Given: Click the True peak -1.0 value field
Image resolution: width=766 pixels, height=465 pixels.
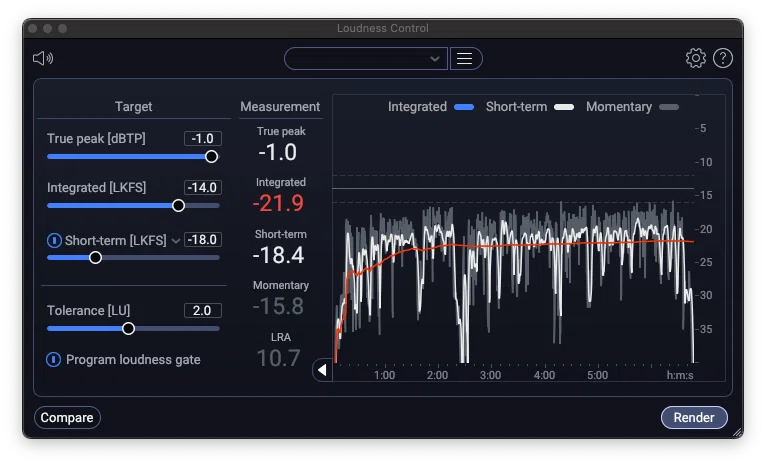Looking at the screenshot, I should pos(203,138).
